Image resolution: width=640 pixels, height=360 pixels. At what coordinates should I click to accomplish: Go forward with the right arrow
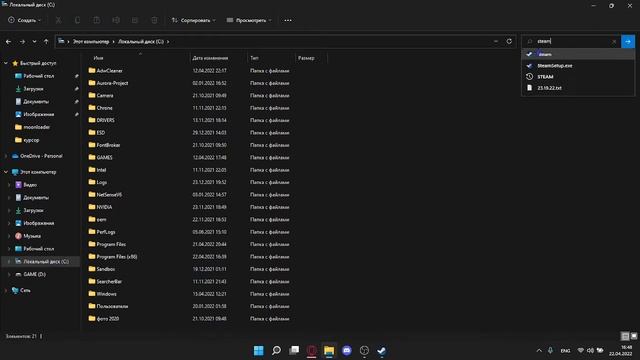22,42
